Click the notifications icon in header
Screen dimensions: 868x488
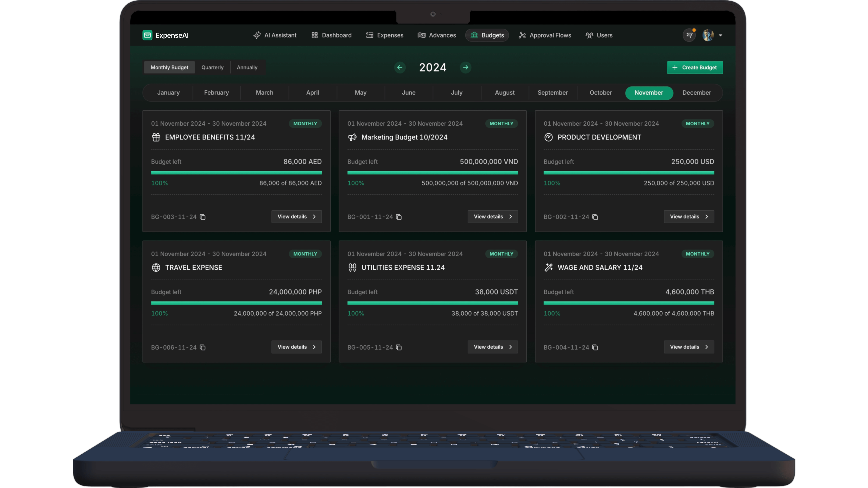689,35
